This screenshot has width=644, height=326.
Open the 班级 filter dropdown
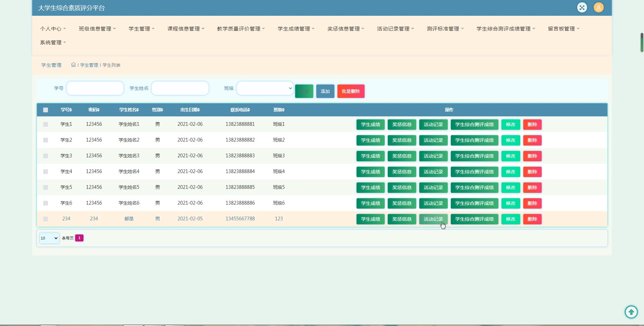click(265, 88)
